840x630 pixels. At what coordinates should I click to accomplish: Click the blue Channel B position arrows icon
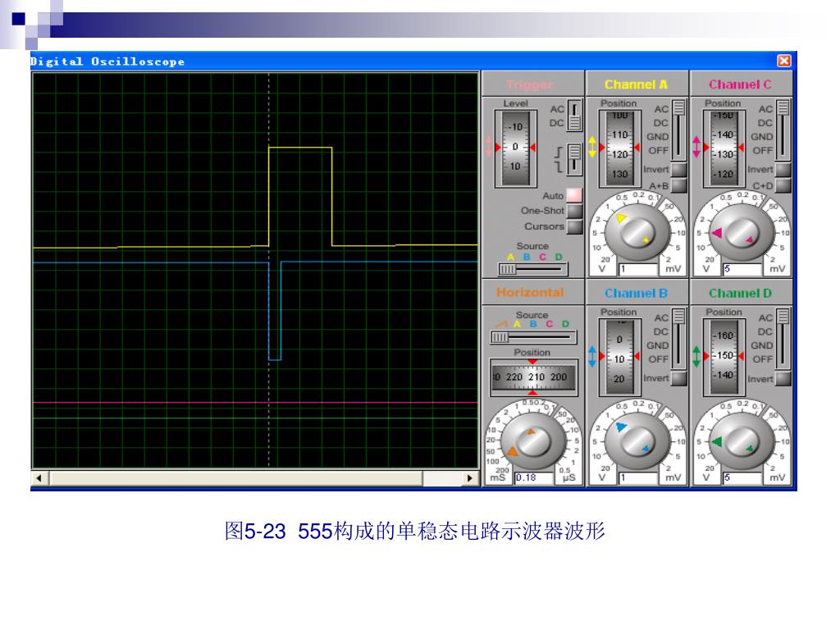click(592, 356)
